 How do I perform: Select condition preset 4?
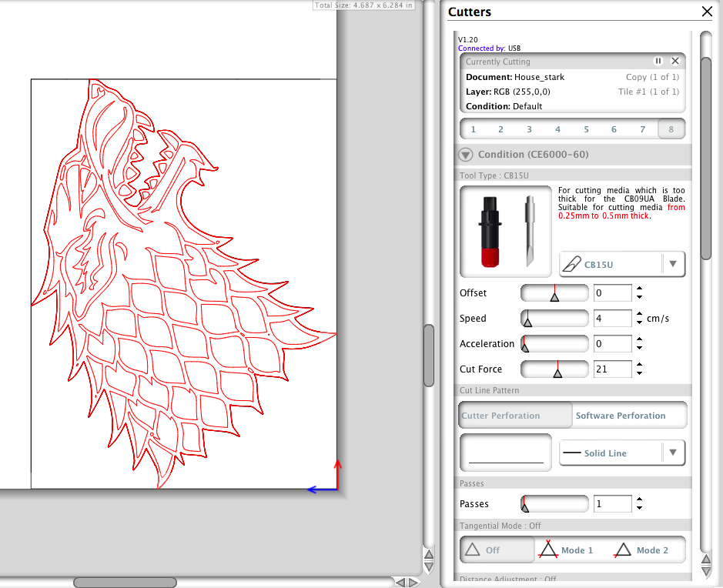[558, 129]
